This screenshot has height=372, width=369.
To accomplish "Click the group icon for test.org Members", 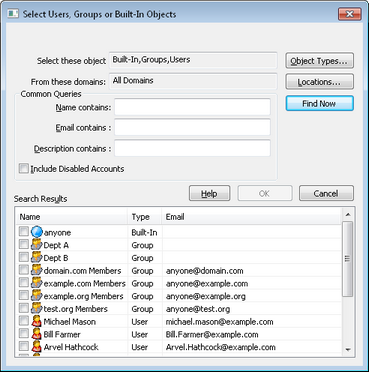I will 37,308.
